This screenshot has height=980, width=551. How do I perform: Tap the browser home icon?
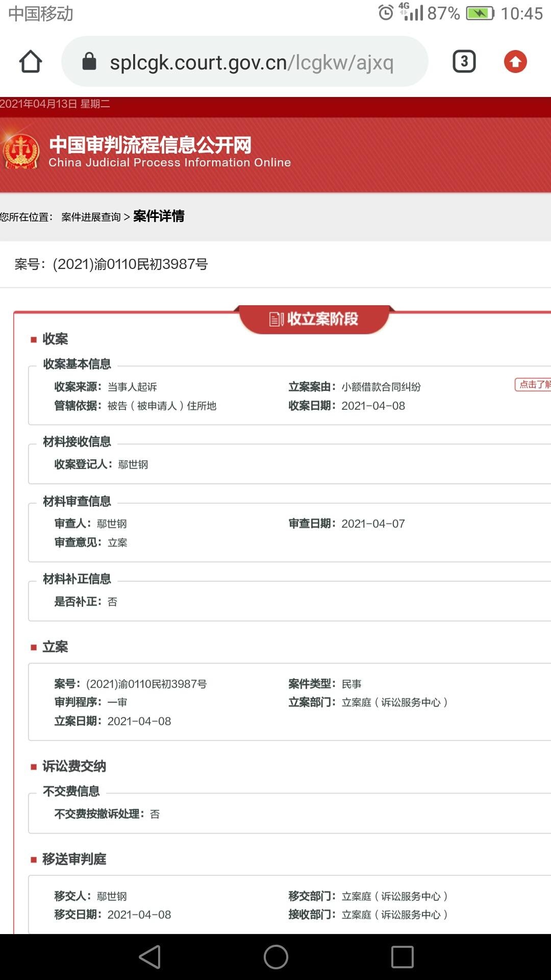point(31,62)
